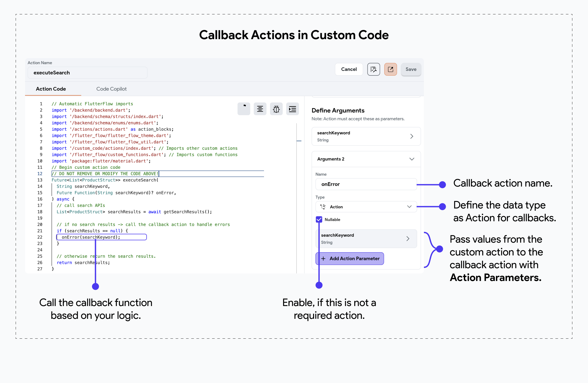Expand the searchKeyword argument details
588x383 pixels.
(412, 137)
